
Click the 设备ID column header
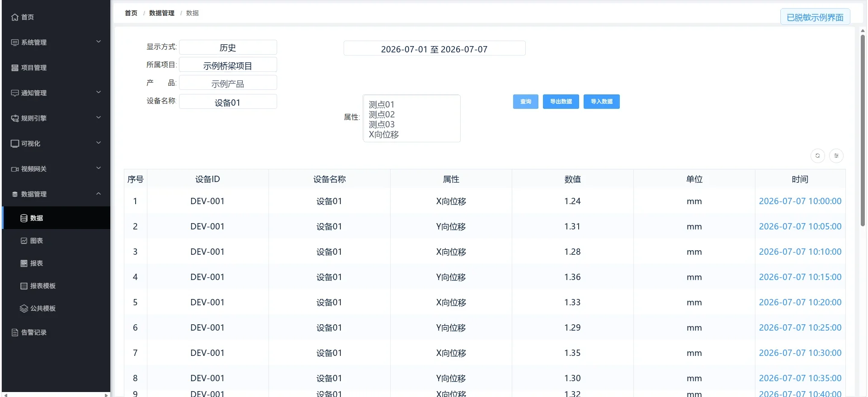(208, 179)
